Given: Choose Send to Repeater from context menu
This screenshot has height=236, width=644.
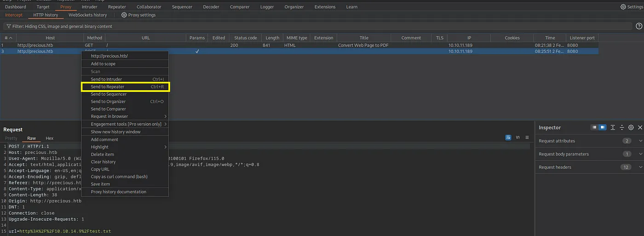Looking at the screenshot, I should click(125, 87).
